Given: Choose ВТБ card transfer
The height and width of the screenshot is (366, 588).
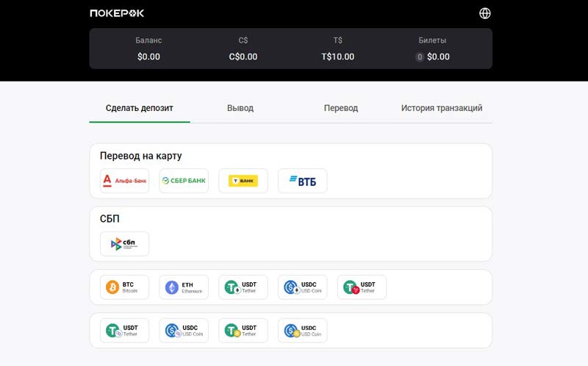Looking at the screenshot, I should 303,181.
